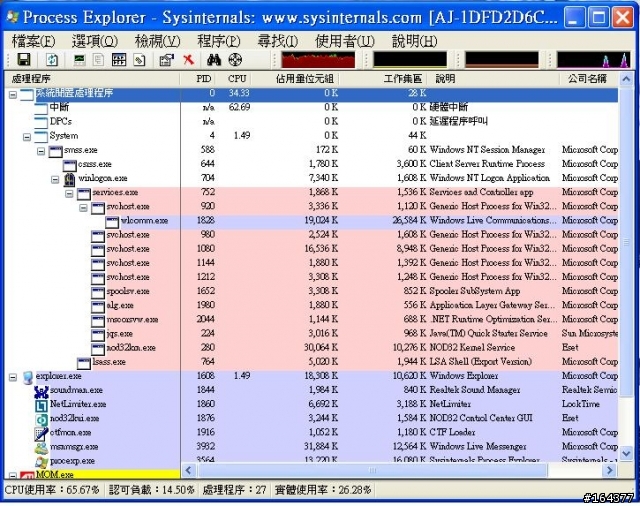Sort by the PID column header
Image resolution: width=640 pixels, height=506 pixels.
[198, 79]
